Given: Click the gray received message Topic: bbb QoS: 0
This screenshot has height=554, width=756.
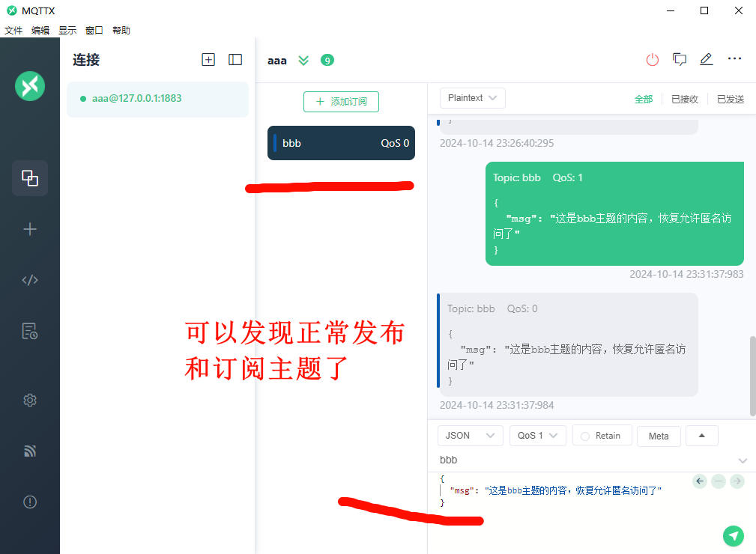Looking at the screenshot, I should point(567,344).
